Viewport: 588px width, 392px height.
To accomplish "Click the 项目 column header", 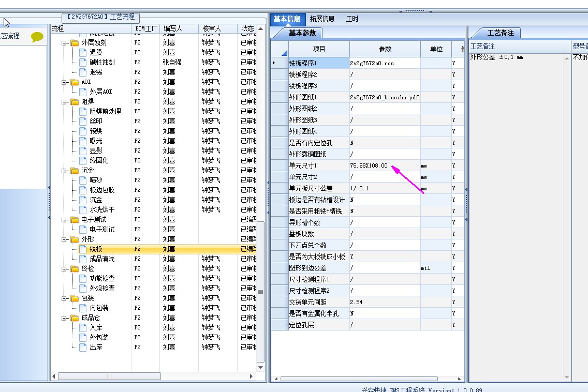I will (319, 49).
